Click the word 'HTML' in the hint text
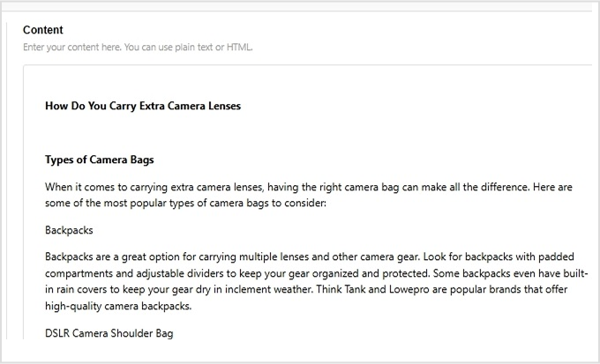Image resolution: width=600 pixels, height=364 pixels. pyautogui.click(x=239, y=48)
